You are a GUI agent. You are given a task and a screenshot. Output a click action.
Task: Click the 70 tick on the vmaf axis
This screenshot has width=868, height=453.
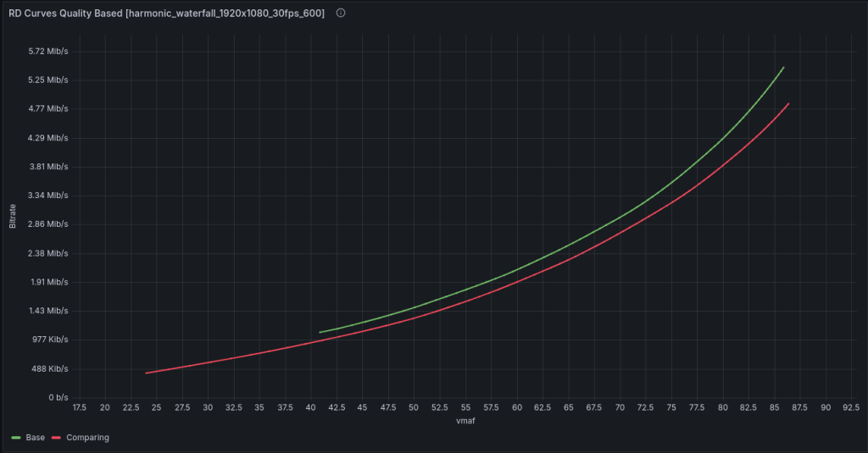click(620, 407)
